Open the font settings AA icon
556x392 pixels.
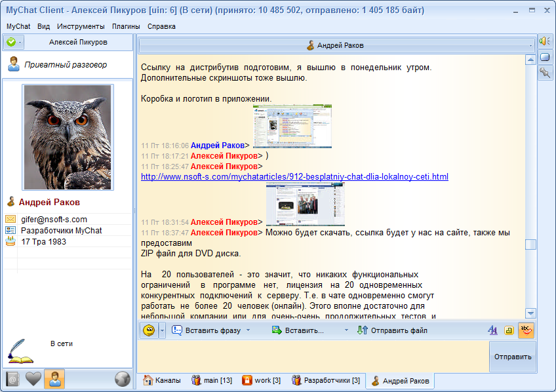tap(492, 330)
